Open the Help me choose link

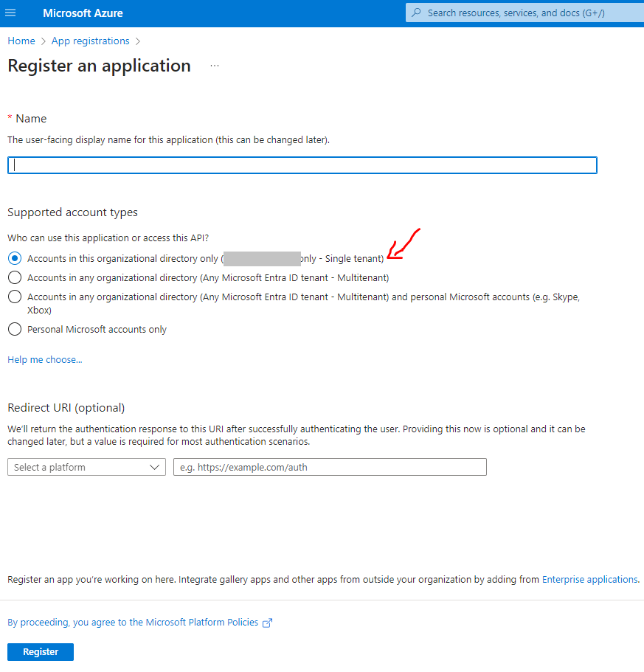pos(45,359)
